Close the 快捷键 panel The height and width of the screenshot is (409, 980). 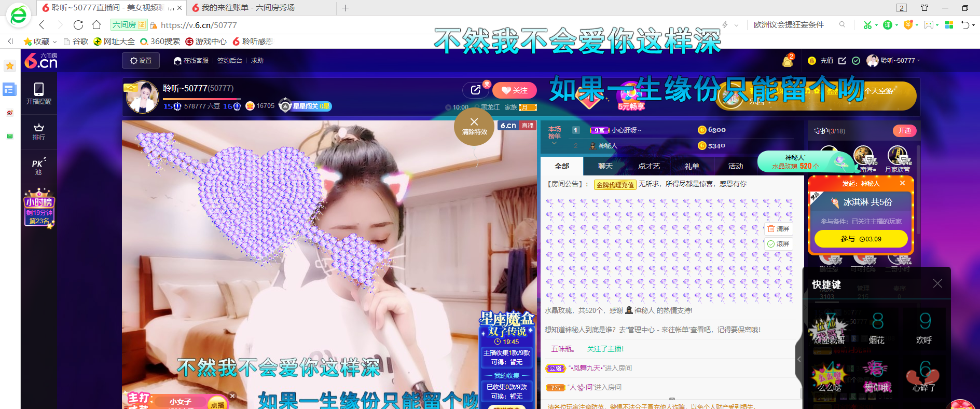coord(937,283)
